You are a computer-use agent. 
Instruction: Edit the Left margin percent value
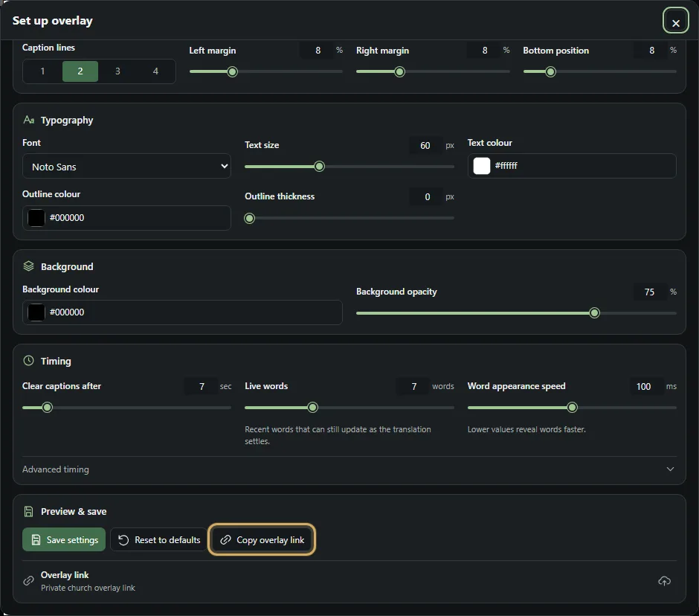pyautogui.click(x=318, y=51)
